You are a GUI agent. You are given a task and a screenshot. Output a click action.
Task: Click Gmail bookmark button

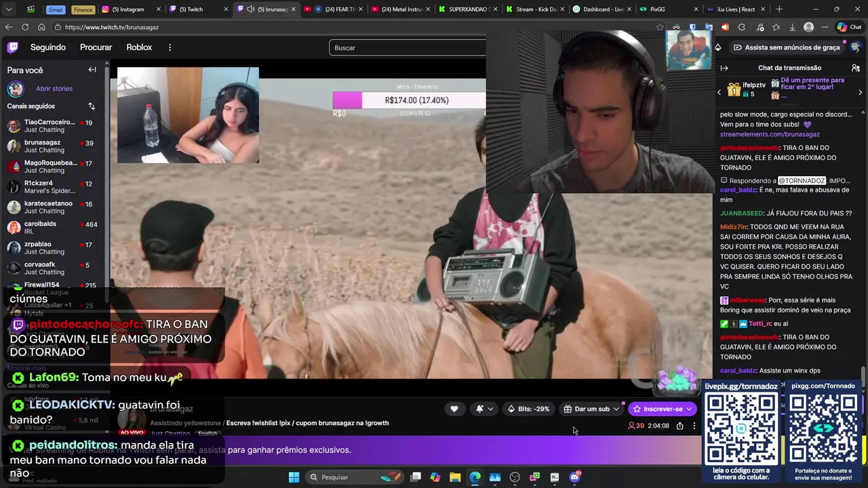coord(56,9)
